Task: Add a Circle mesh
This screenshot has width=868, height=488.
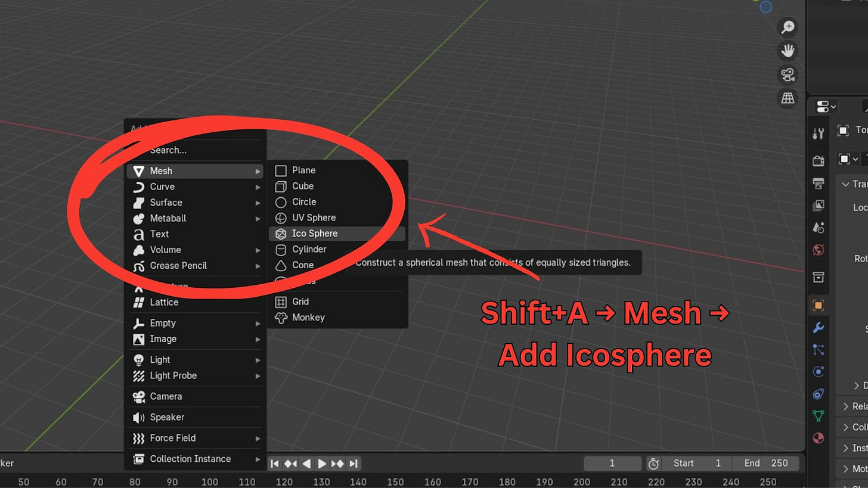Action: click(337, 202)
